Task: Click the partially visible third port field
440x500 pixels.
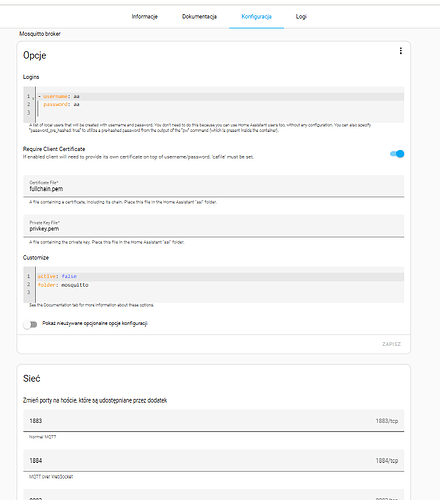Action: [x=214, y=495]
